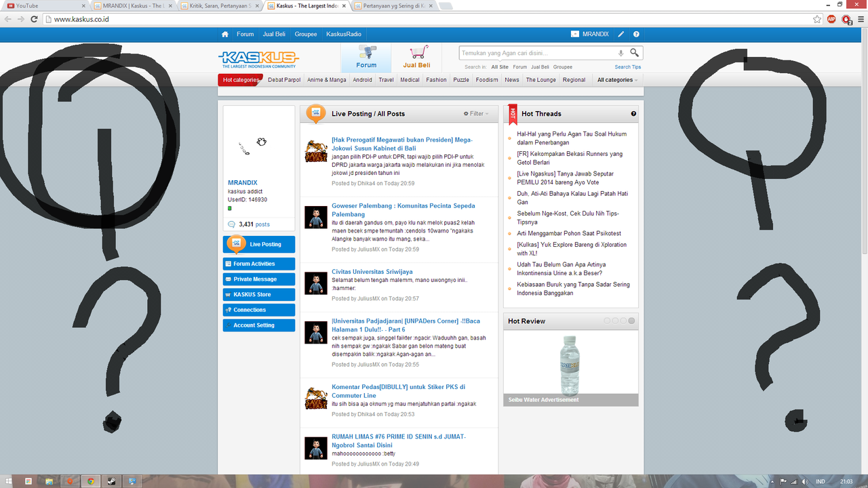Click the posts speech bubble icon
868x488 pixels.
(232, 224)
